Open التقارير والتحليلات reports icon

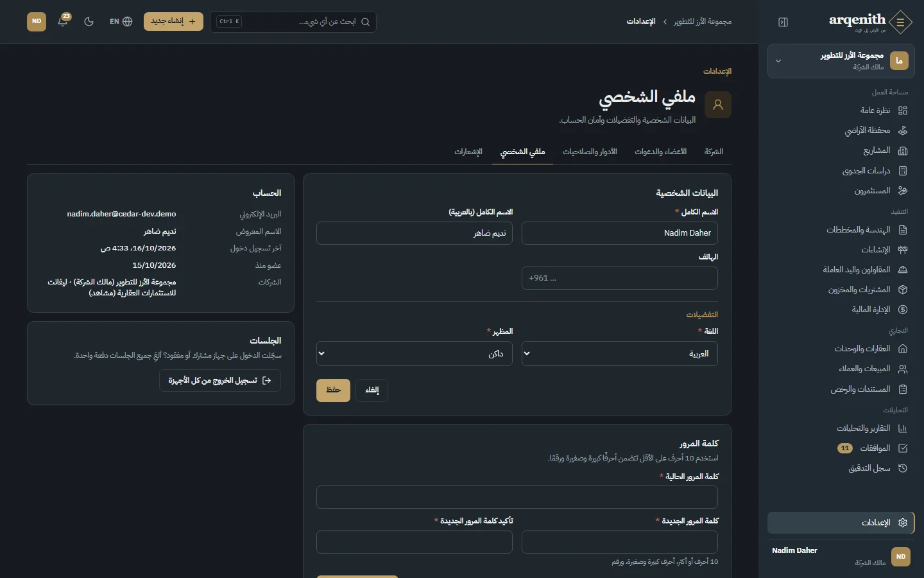pos(903,428)
